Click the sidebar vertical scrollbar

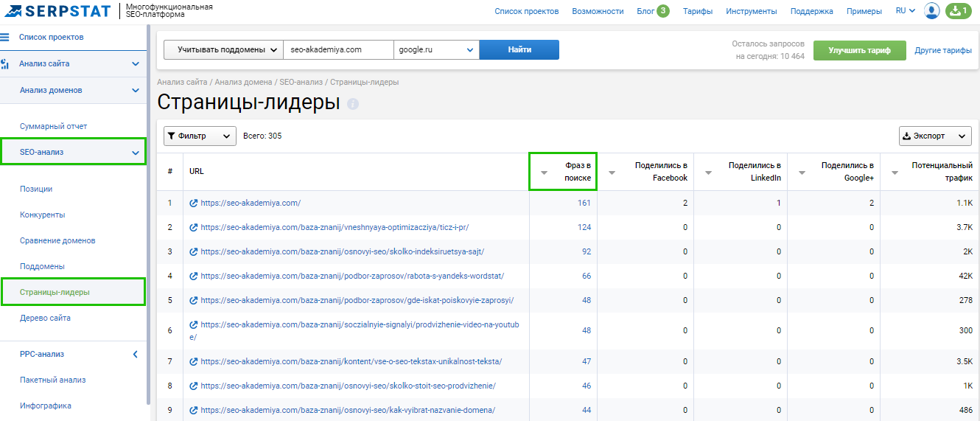(x=150, y=214)
